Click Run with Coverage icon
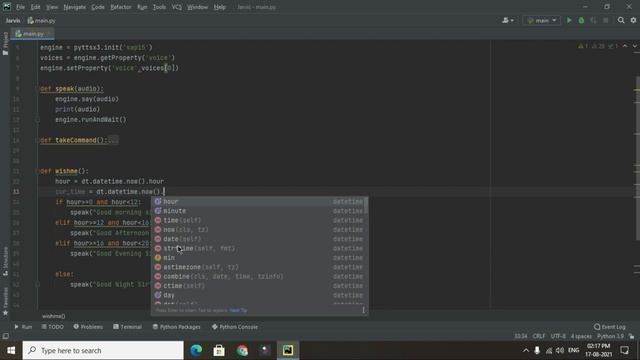The image size is (640, 360). 593,20
